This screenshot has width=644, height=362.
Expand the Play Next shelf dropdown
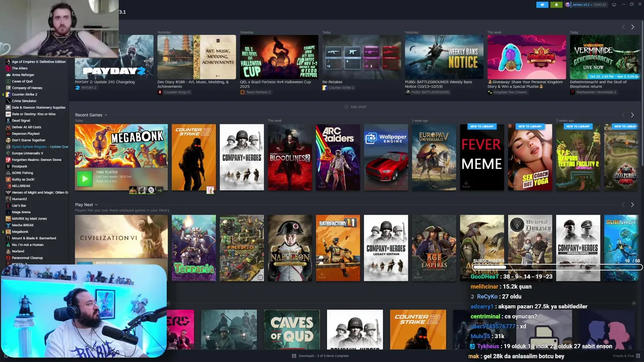click(x=96, y=205)
